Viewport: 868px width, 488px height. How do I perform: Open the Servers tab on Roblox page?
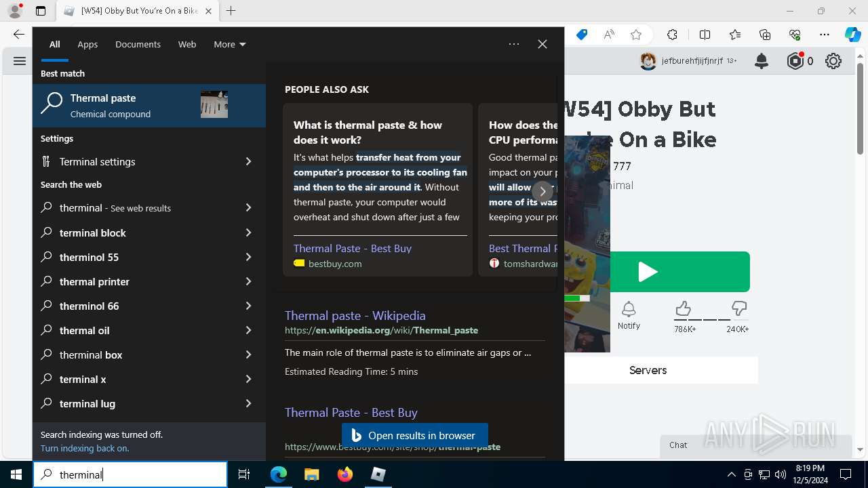pyautogui.click(x=648, y=370)
